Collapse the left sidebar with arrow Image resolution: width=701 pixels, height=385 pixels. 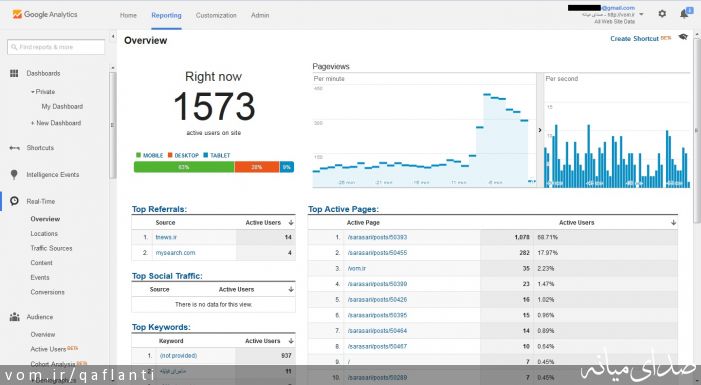coord(113,36)
